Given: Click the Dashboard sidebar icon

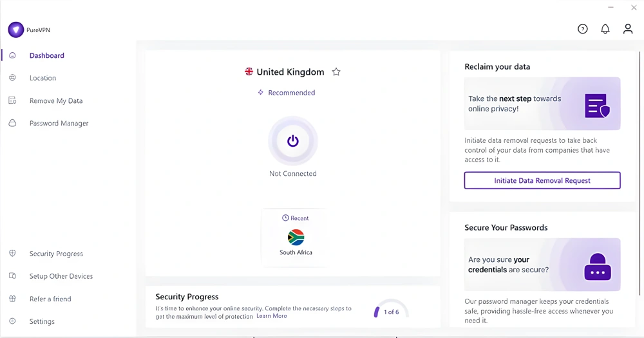Looking at the screenshot, I should [x=12, y=55].
